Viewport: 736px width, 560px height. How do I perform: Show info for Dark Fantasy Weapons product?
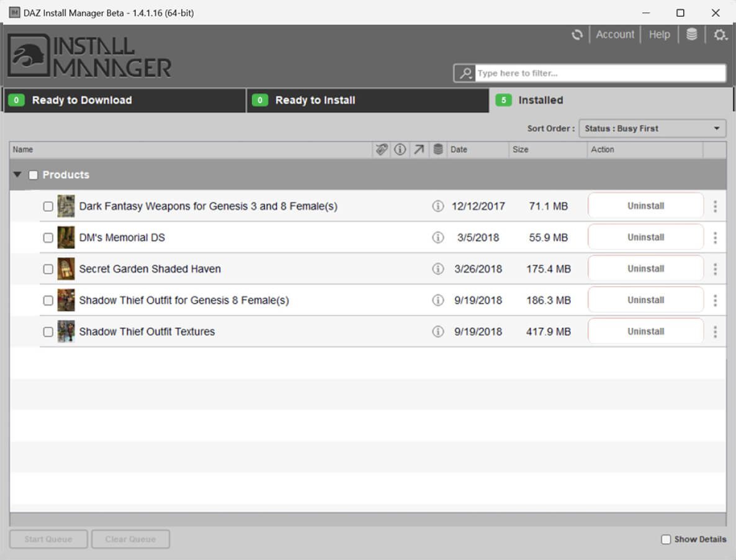(438, 206)
